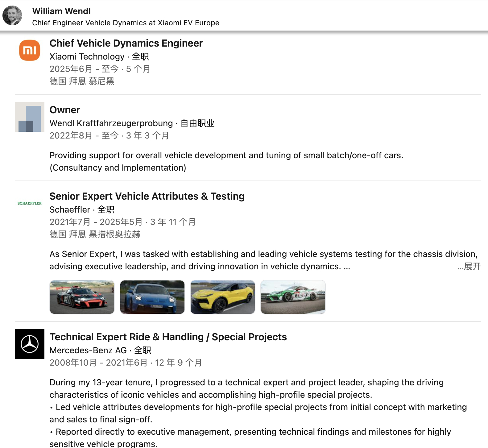The width and height of the screenshot is (488, 448).
Task: Click the line (Consultancy and Implementation)
Action: point(118,168)
